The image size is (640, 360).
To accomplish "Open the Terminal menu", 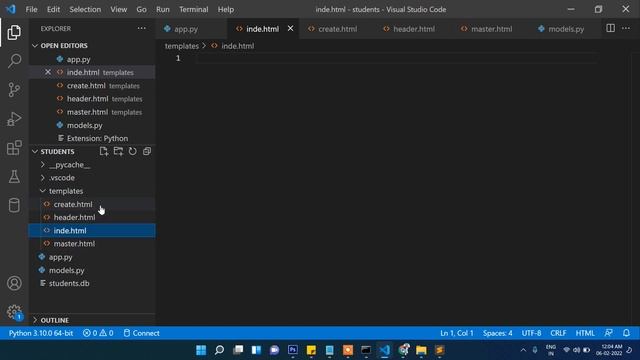I will pos(193,9).
